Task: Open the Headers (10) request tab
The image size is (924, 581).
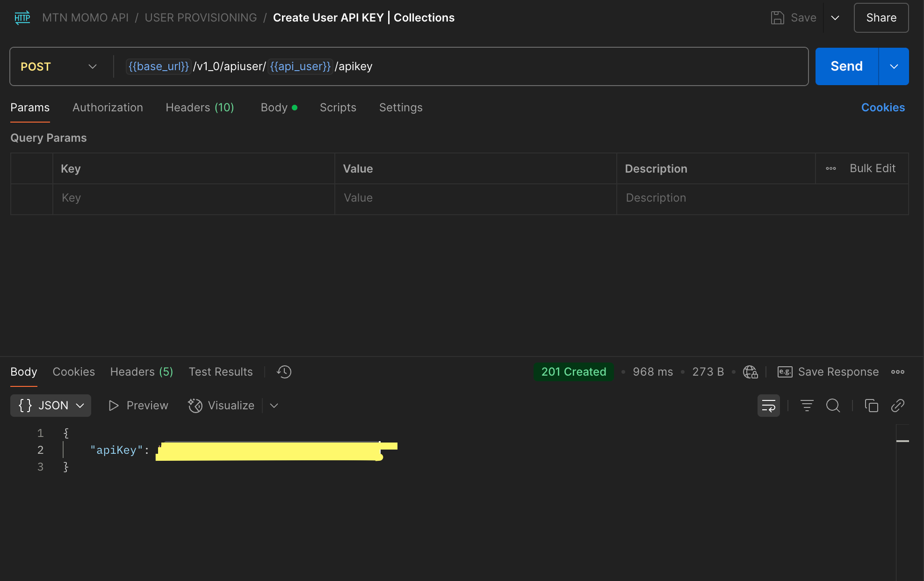Action: click(x=200, y=108)
